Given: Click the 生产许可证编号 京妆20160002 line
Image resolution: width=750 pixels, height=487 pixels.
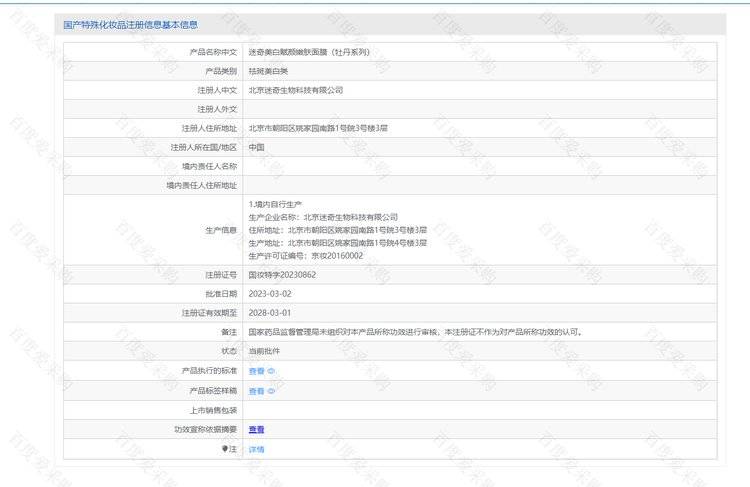Looking at the screenshot, I should 306,255.
